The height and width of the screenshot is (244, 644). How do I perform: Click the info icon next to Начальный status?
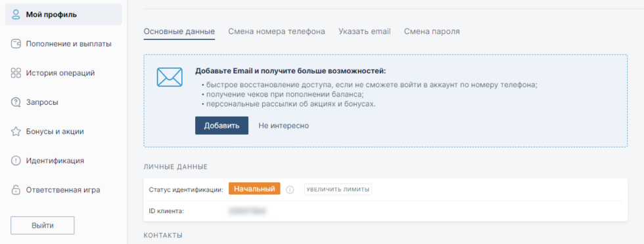[x=290, y=190]
